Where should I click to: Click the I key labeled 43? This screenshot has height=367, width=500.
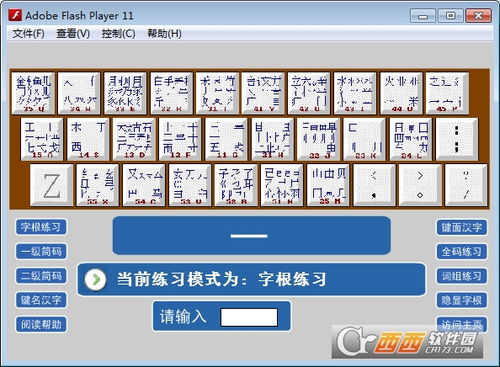pyautogui.click(x=355, y=93)
